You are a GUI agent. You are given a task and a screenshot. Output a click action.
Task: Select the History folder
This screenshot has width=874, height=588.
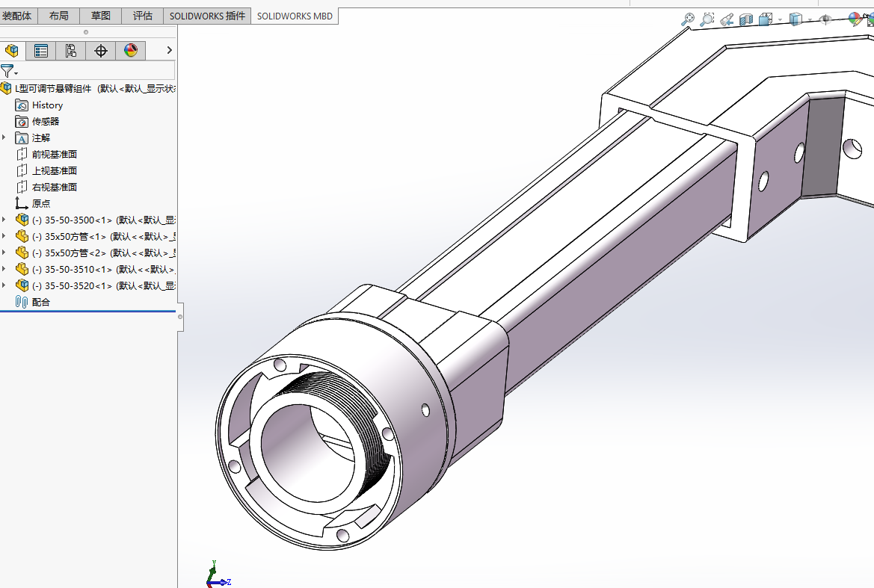(x=39, y=105)
